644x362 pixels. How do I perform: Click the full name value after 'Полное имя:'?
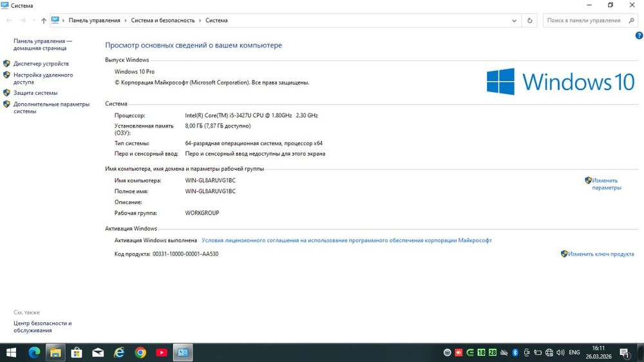[x=211, y=191]
